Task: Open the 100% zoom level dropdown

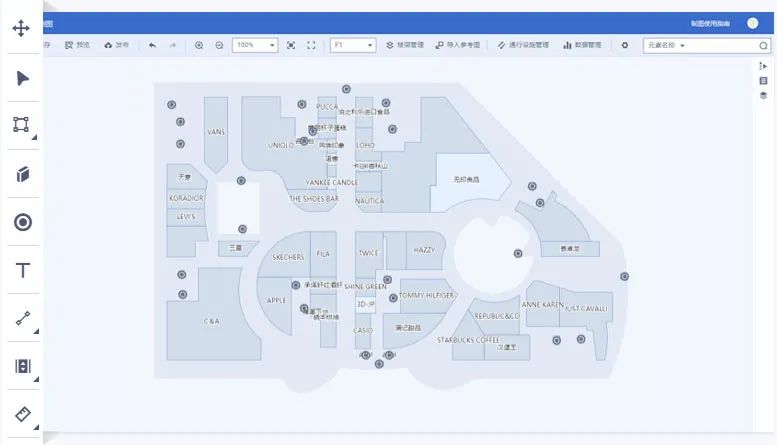Action: (x=255, y=45)
